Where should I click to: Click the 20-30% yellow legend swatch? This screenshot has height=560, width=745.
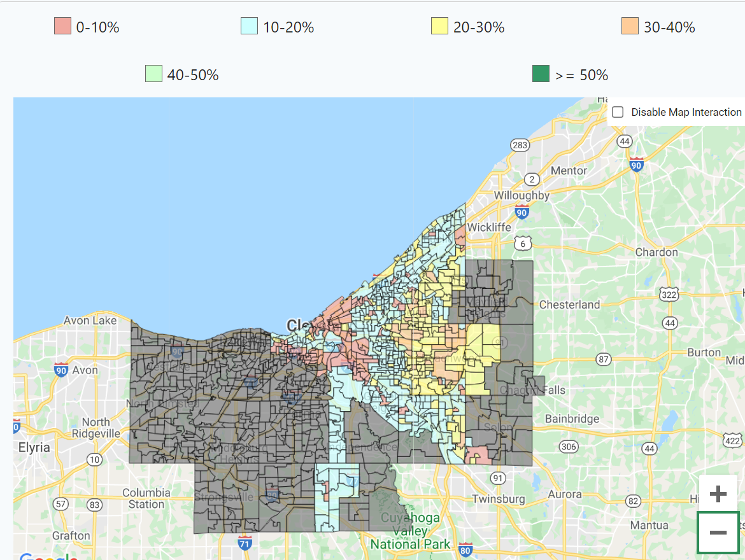[439, 26]
